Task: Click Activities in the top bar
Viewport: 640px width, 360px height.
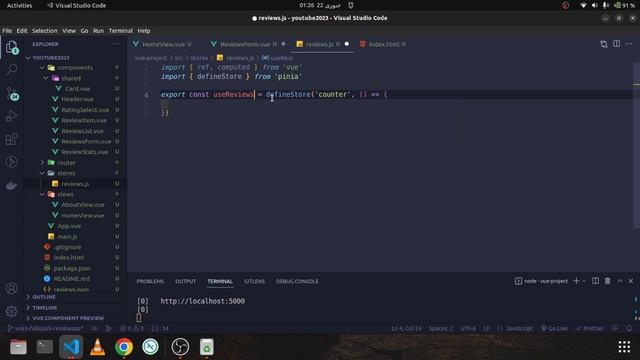Action: [19, 5]
